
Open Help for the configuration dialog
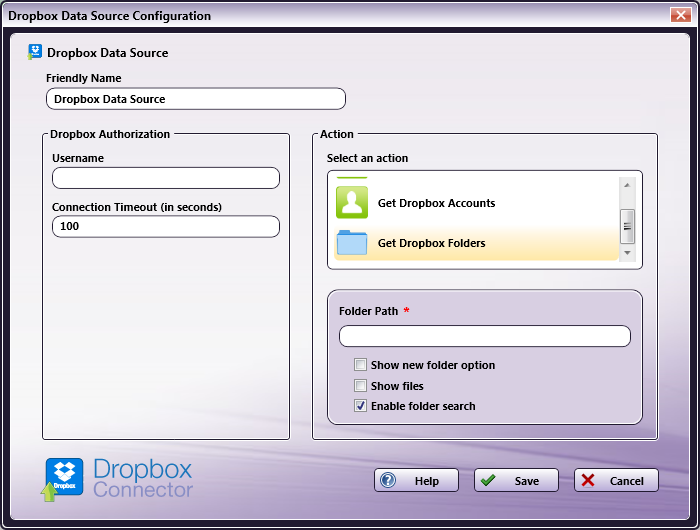pyautogui.click(x=416, y=480)
